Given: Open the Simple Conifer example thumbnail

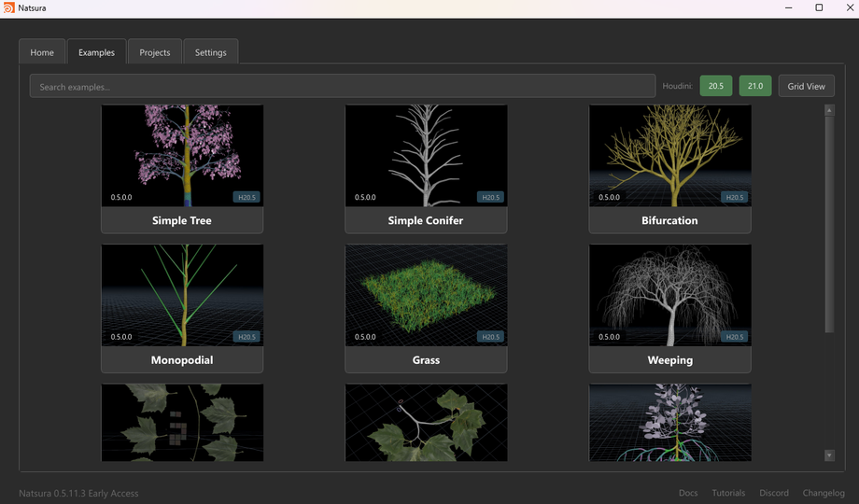Looking at the screenshot, I should (426, 155).
